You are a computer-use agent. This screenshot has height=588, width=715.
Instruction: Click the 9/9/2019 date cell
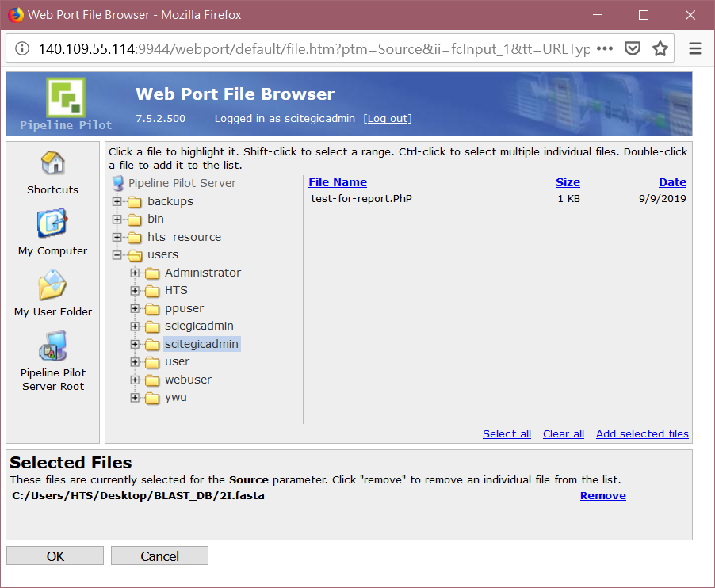point(663,199)
